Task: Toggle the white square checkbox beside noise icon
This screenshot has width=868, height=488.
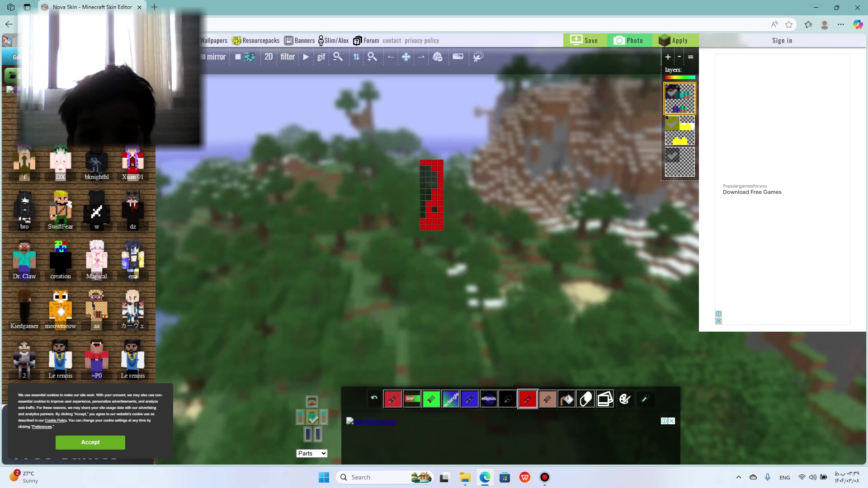Action: point(238,56)
